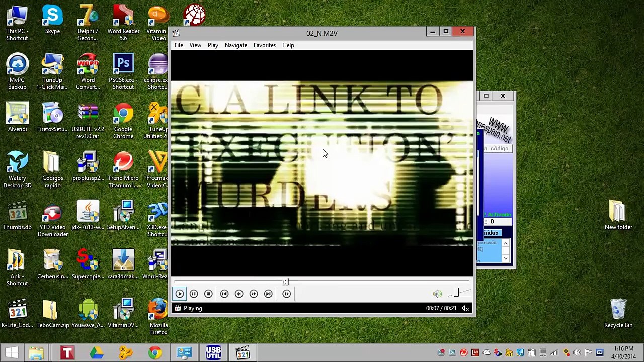Open the Play menu
Image resolution: width=644 pixels, height=362 pixels.
tap(213, 45)
